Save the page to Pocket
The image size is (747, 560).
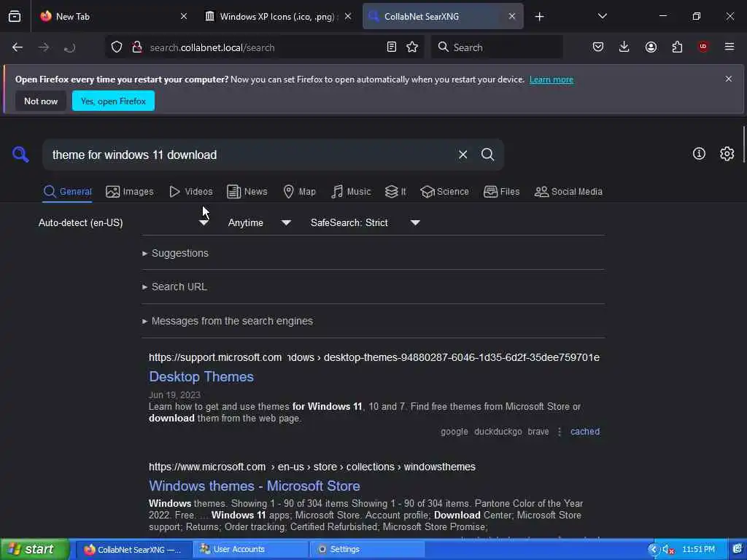pos(598,47)
